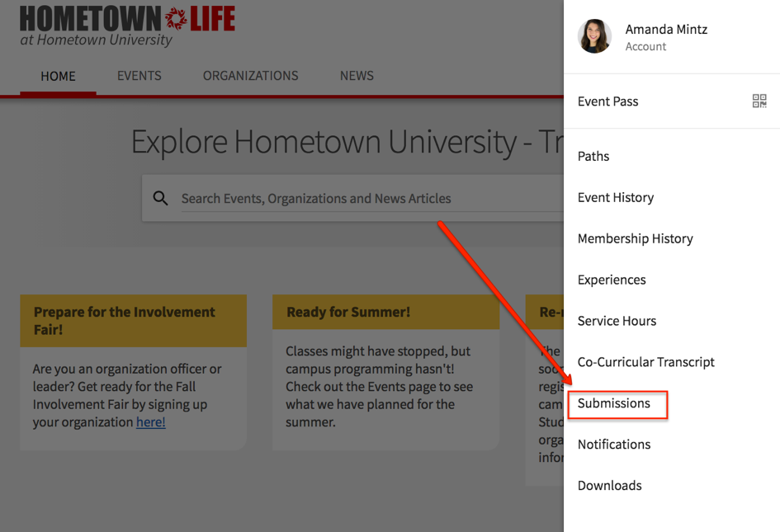Select the Home tab
Screen dimensions: 780x532
58,76
